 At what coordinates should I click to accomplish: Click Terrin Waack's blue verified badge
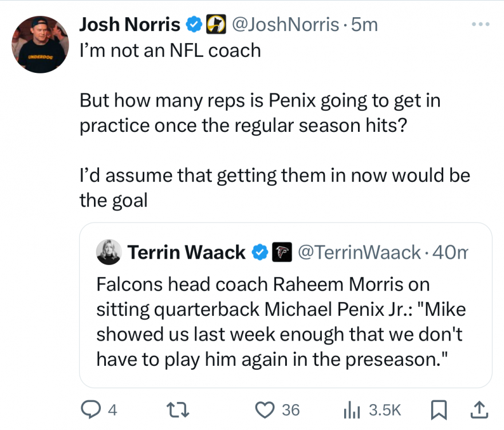(x=260, y=252)
